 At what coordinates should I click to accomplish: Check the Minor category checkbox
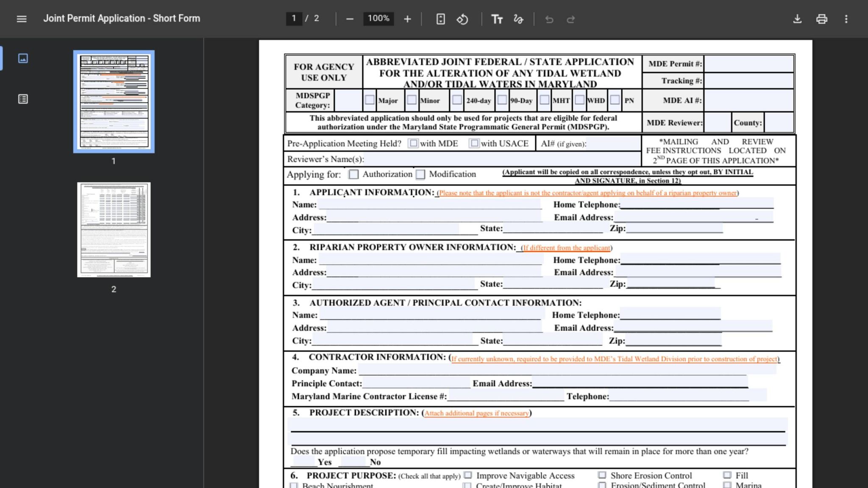tap(412, 100)
